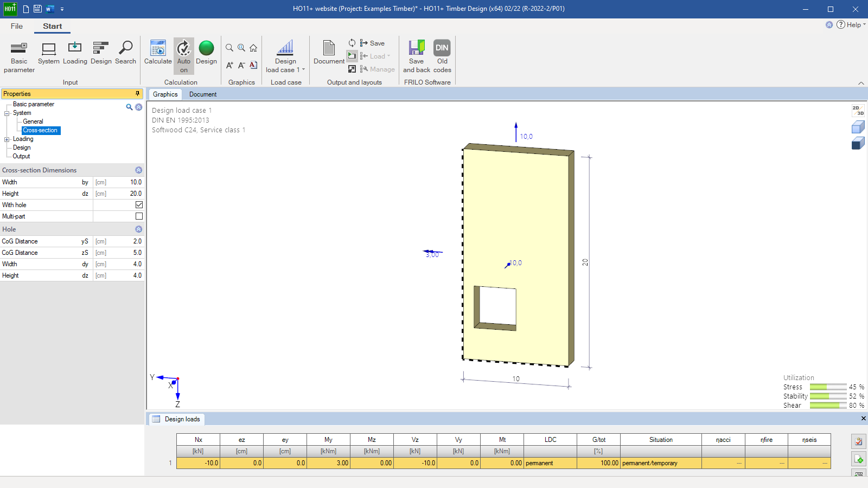Click the Design loads tab
The width and height of the screenshot is (868, 488).
[176, 419]
